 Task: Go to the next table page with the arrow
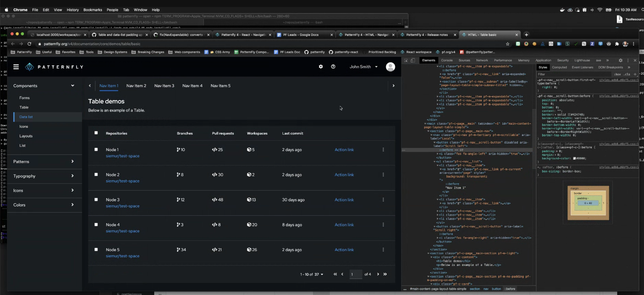pos(378,274)
